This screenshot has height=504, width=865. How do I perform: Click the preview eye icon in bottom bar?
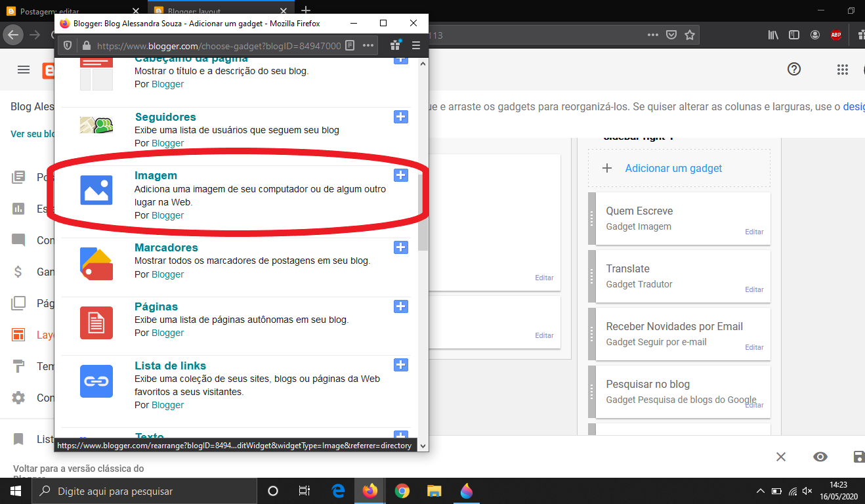coord(820,457)
